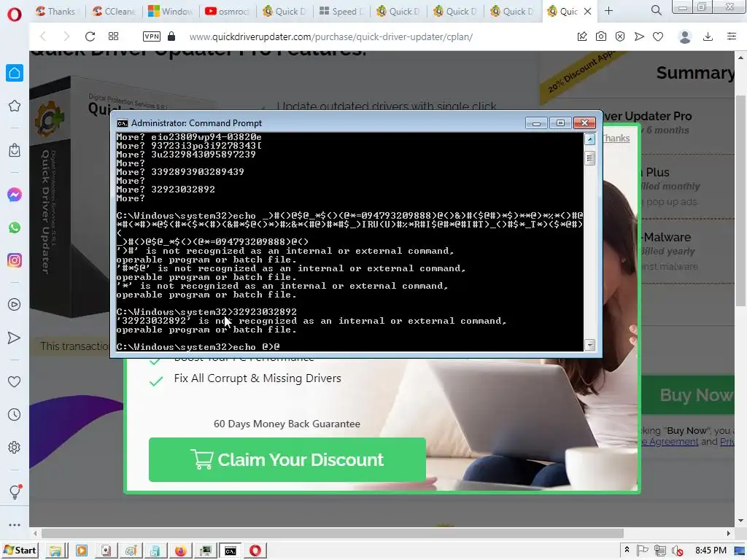The image size is (747, 560).
Task: Click the address bar URL field
Action: coord(331,36)
